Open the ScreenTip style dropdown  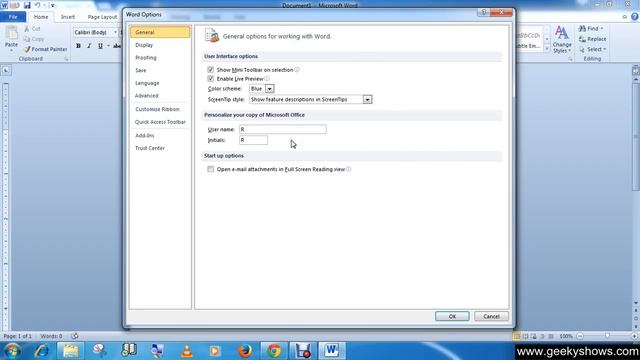point(367,99)
